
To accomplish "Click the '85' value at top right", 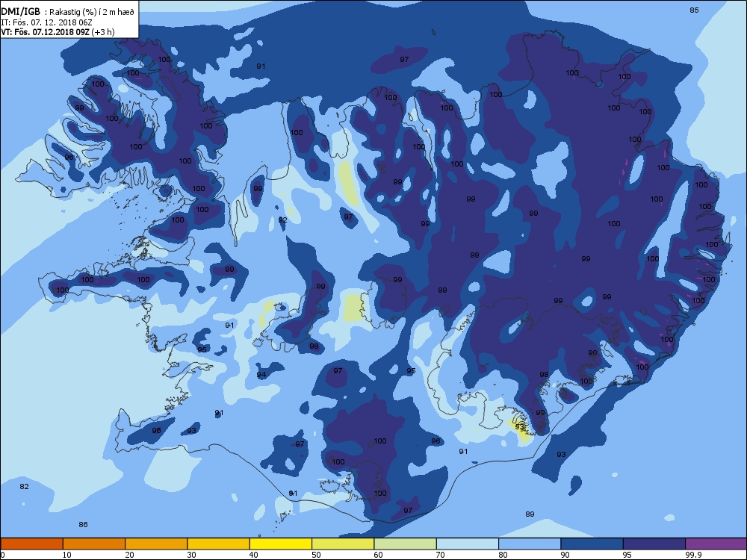I will [x=694, y=10].
